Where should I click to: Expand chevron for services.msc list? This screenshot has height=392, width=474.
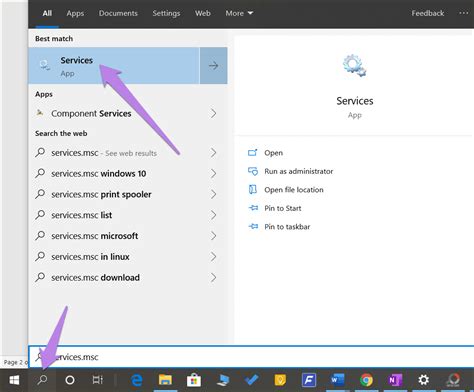[x=213, y=215]
